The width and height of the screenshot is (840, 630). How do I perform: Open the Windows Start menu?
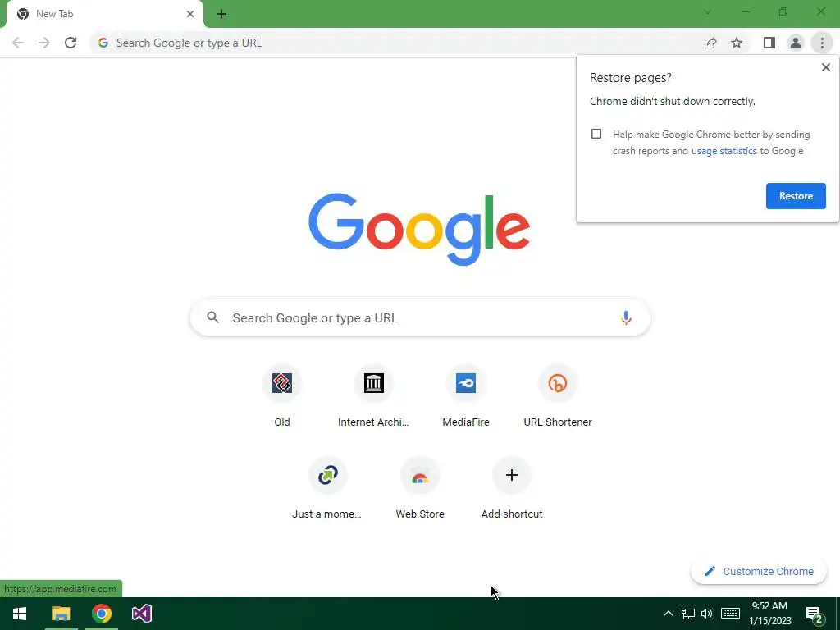(20, 614)
